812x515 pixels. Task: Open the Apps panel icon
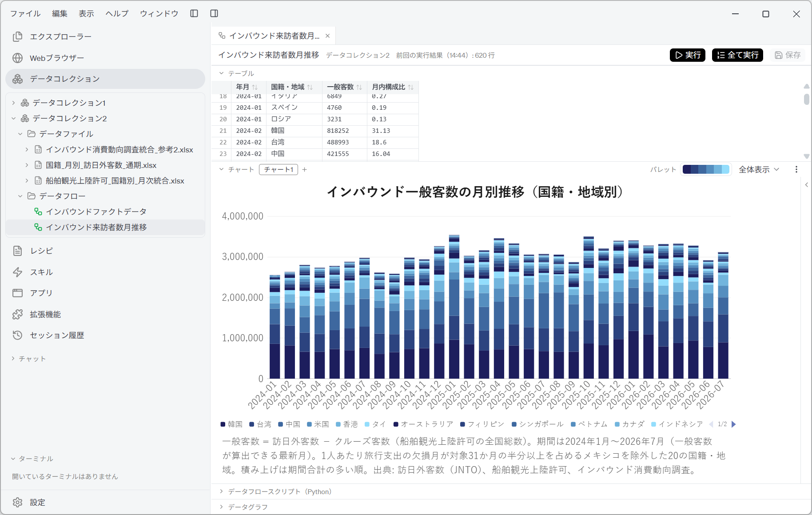coord(17,293)
